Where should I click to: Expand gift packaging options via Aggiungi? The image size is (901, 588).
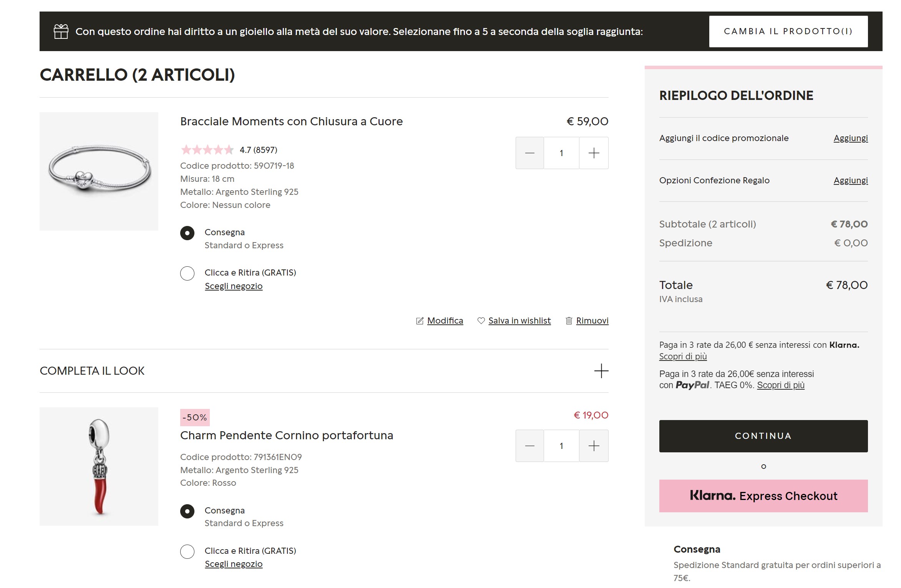[850, 180]
